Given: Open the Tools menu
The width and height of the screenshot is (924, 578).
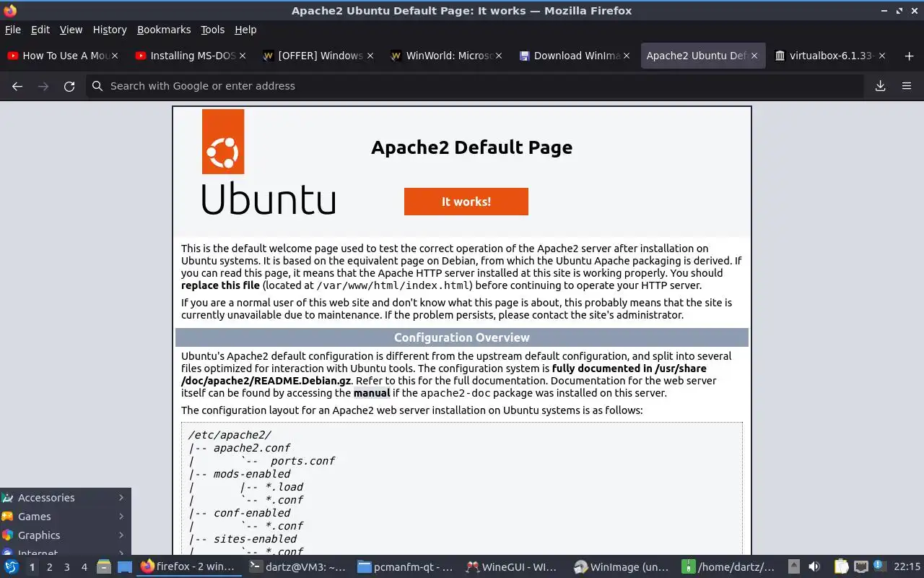Looking at the screenshot, I should (212, 30).
